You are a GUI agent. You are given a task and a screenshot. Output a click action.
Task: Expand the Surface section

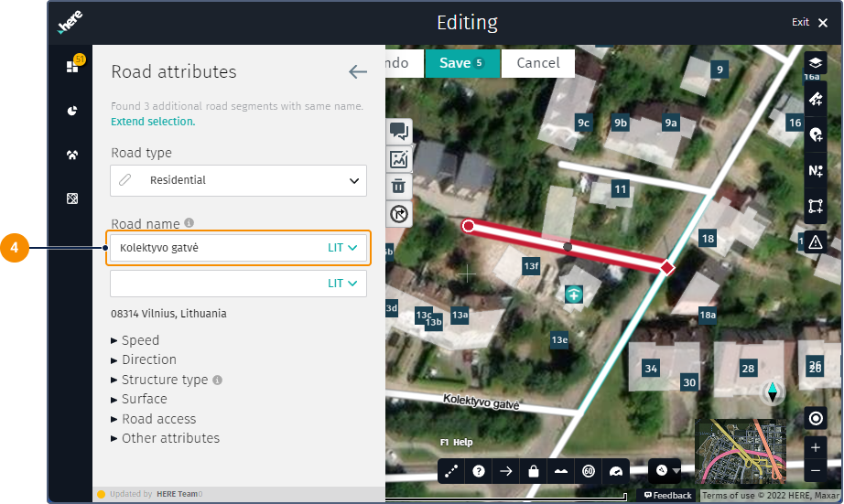click(x=139, y=399)
